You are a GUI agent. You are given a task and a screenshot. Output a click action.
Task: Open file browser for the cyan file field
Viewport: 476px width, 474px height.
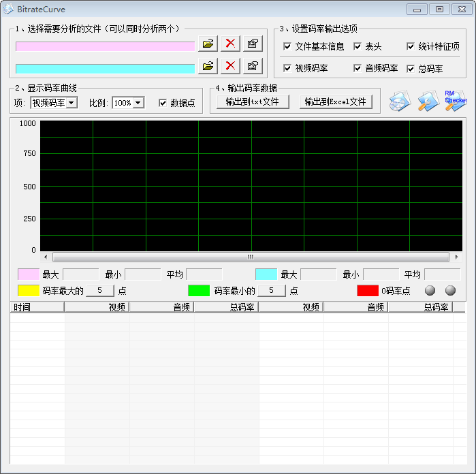208,66
